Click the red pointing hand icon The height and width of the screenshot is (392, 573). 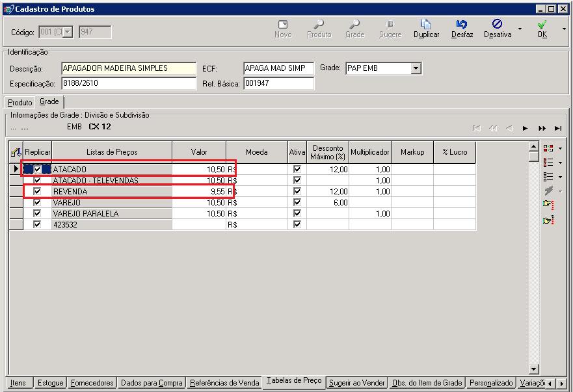(548, 205)
